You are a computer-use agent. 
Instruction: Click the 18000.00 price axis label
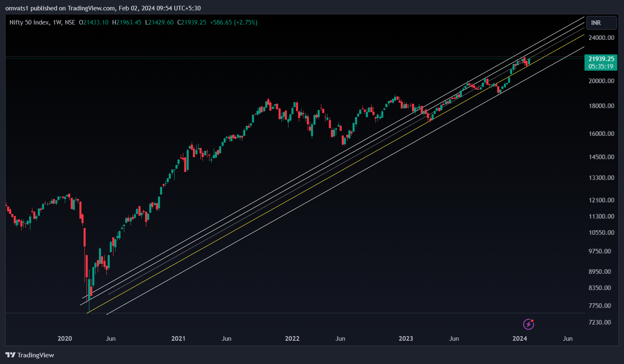coord(601,106)
